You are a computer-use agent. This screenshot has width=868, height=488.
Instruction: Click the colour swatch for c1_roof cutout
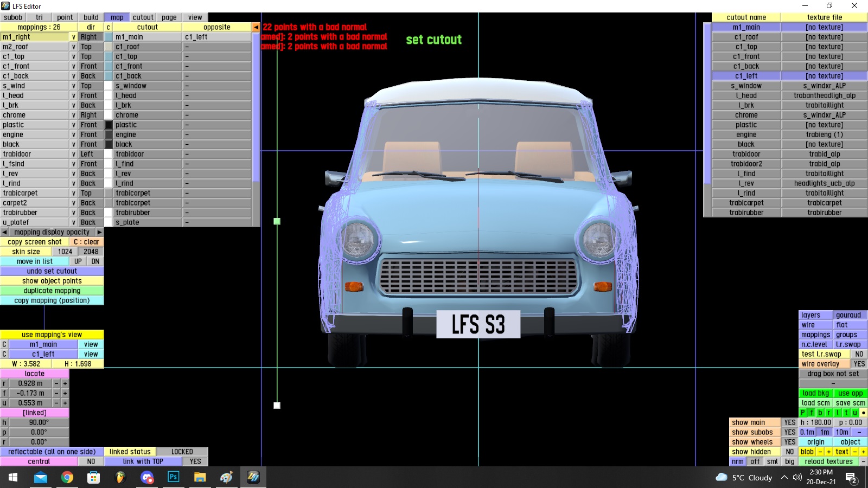point(108,47)
